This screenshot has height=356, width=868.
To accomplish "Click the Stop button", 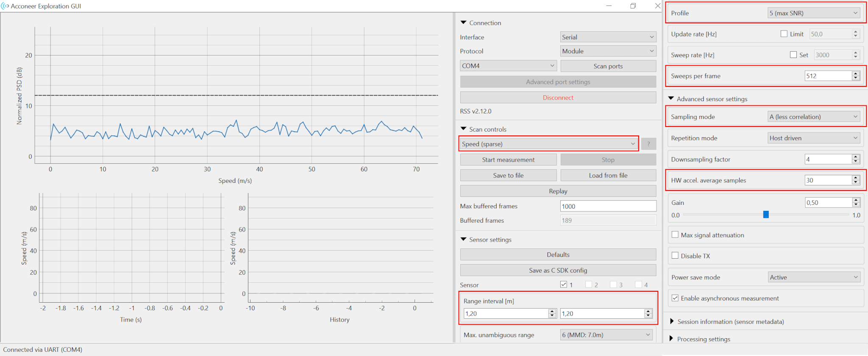I will 608,160.
